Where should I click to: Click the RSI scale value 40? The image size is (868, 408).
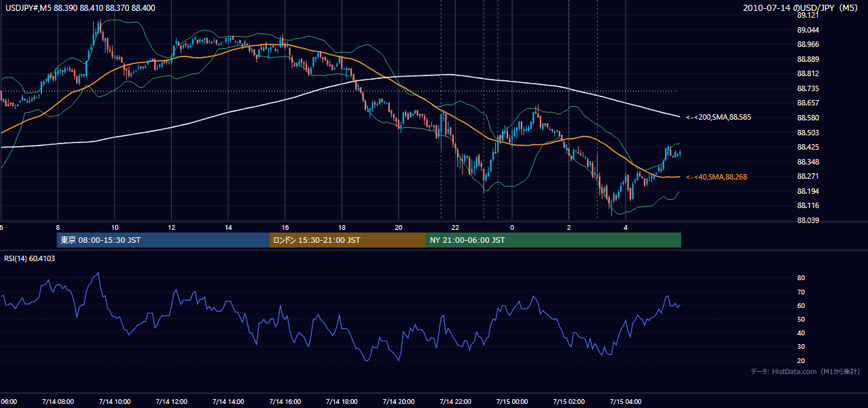[x=801, y=333]
